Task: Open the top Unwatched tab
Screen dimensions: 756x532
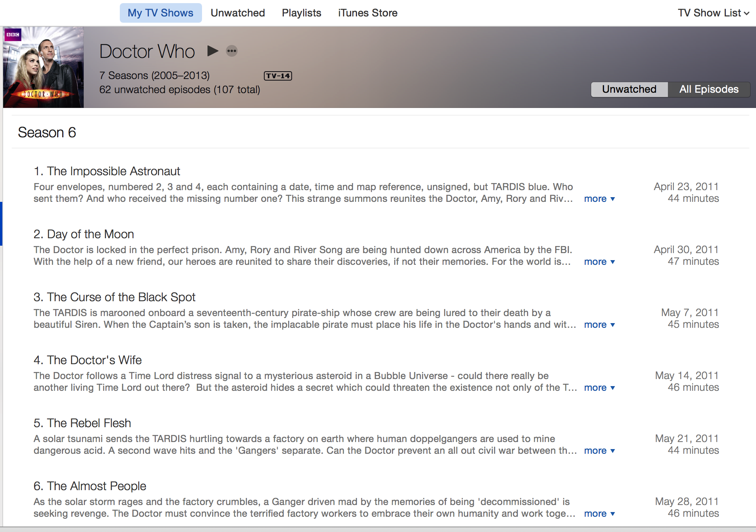Action: 238,13
